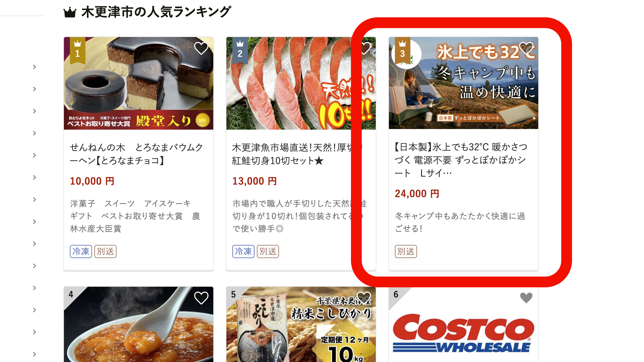Click the 別送 tag on the salmon item
This screenshot has width=644, height=362.
pyautogui.click(x=268, y=251)
